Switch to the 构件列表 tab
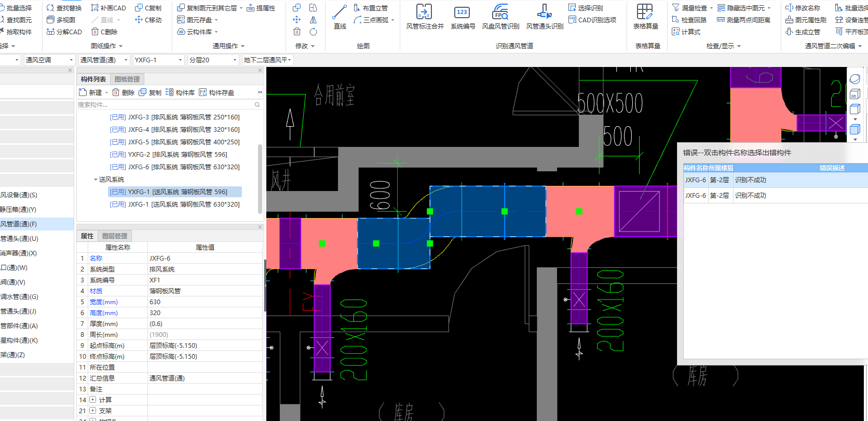The width and height of the screenshot is (868, 421). tap(93, 79)
